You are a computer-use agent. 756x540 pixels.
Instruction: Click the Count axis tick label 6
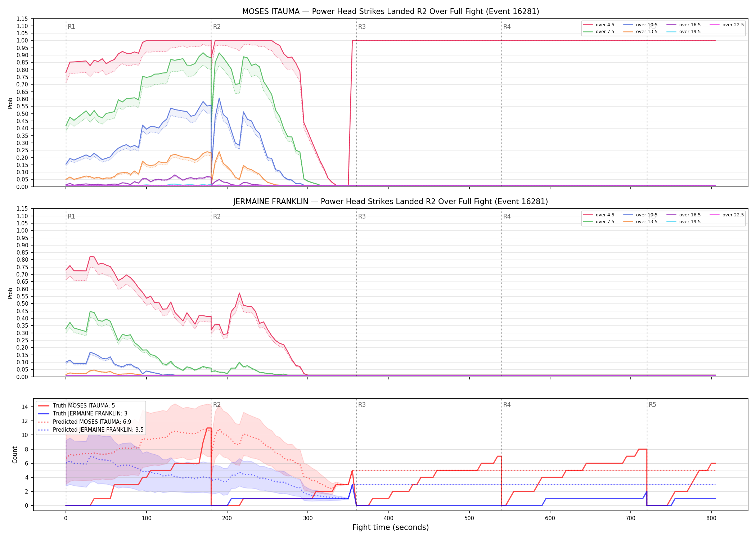[26, 463]
